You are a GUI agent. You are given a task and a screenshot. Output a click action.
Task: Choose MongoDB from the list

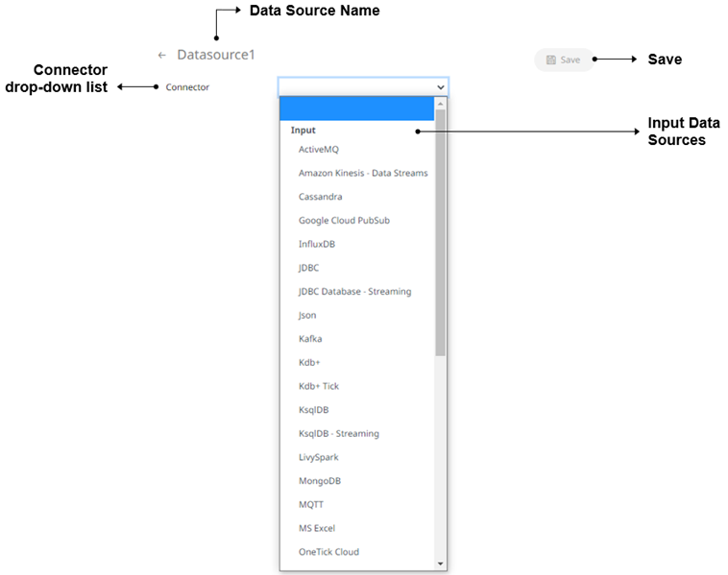tap(321, 480)
